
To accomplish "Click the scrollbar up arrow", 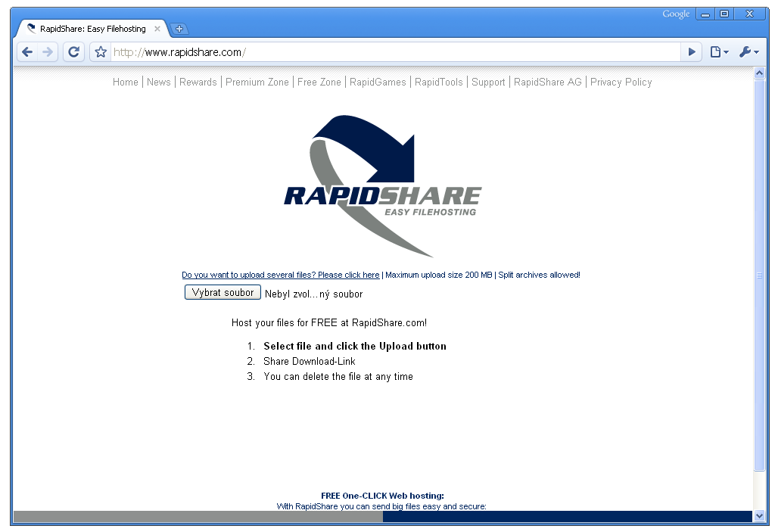I will click(760, 73).
